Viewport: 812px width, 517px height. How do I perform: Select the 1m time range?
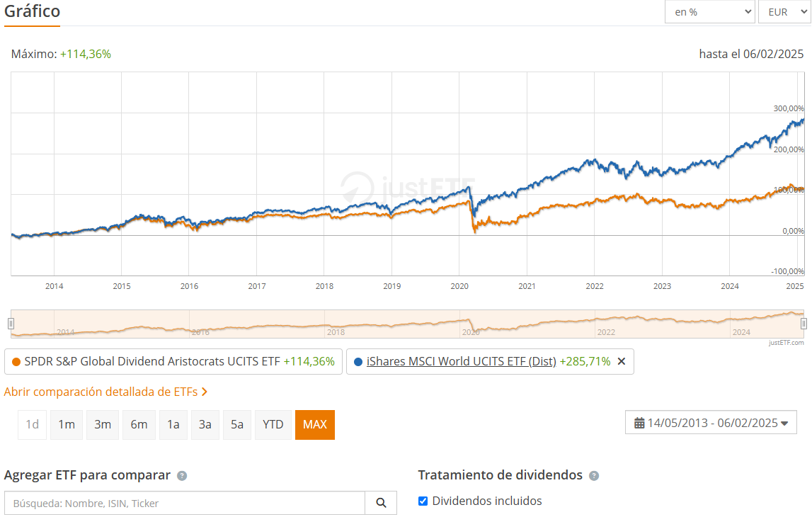click(67, 425)
